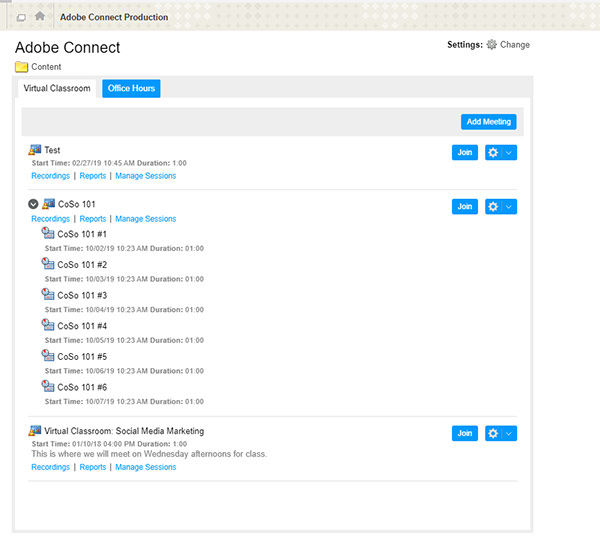Open dropdown arrow beside CoSo 101 gear

(509, 207)
